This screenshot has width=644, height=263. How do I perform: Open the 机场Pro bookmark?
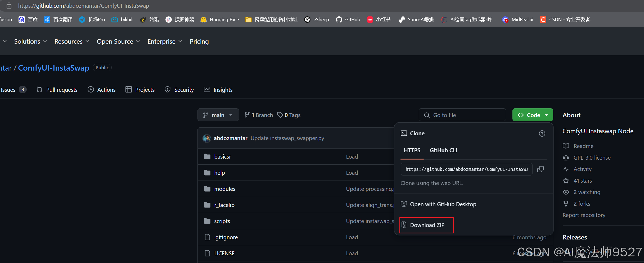point(92,19)
